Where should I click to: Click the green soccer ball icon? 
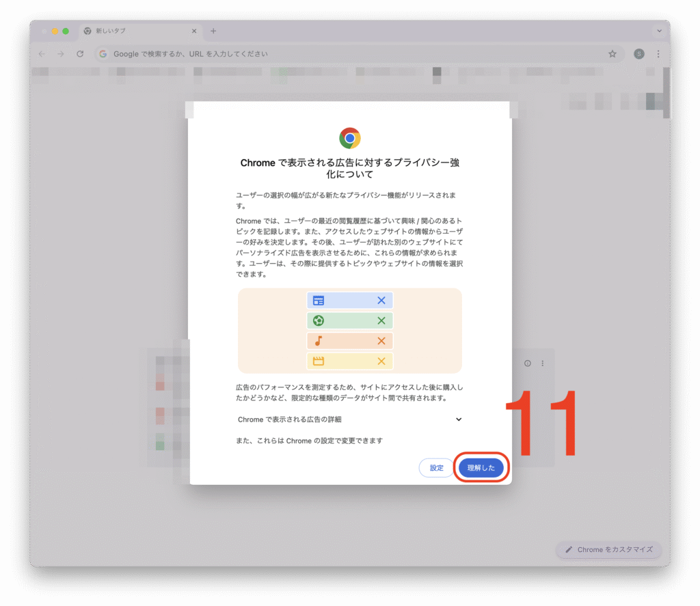pos(319,320)
